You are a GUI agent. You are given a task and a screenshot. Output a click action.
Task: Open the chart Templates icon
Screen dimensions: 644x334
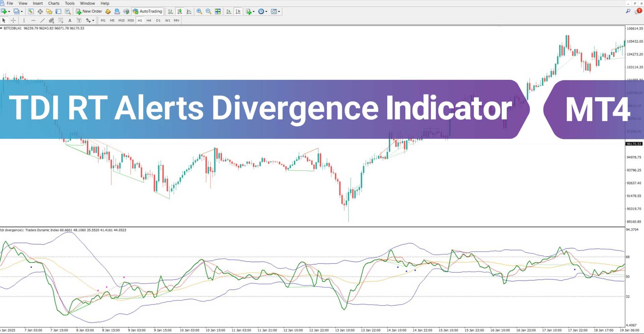pyautogui.click(x=274, y=11)
